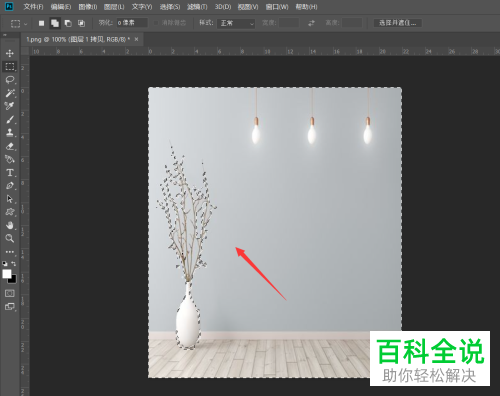Click the ruler origin corner box

click(25, 51)
